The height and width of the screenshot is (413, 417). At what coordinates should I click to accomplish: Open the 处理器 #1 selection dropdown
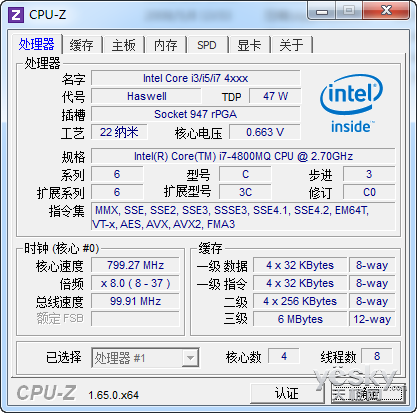tap(145, 358)
